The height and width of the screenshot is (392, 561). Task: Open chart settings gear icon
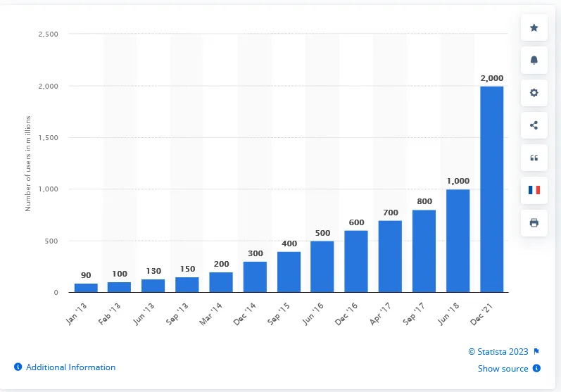[534, 93]
